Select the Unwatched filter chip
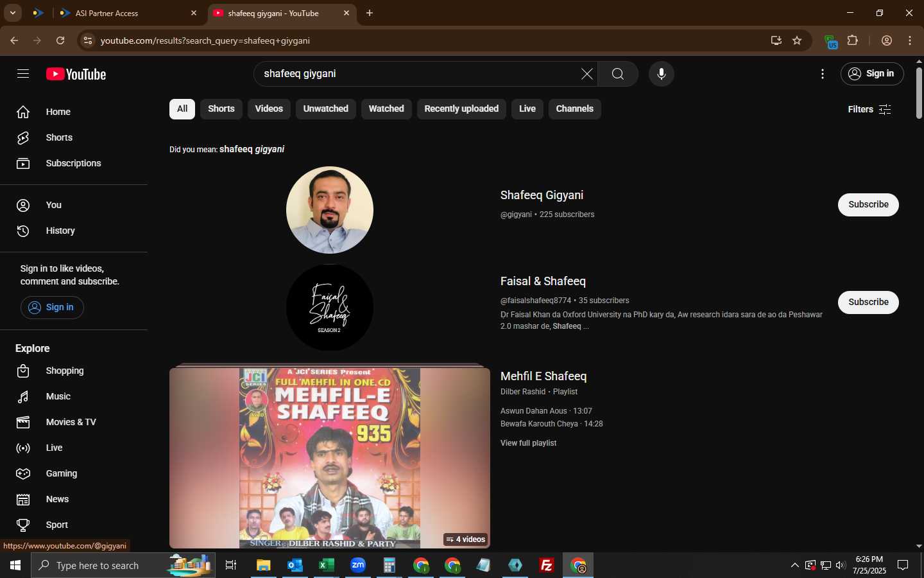Image resolution: width=924 pixels, height=578 pixels. pos(326,109)
